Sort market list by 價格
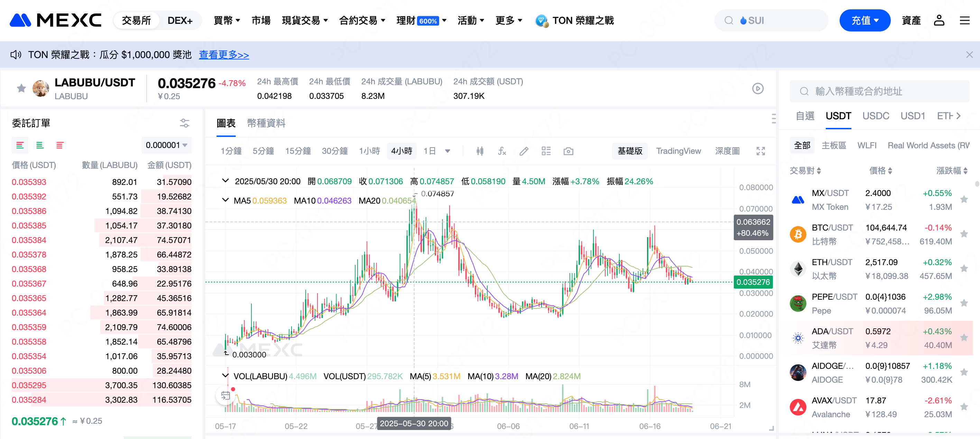This screenshot has height=439, width=980. pyautogui.click(x=881, y=170)
